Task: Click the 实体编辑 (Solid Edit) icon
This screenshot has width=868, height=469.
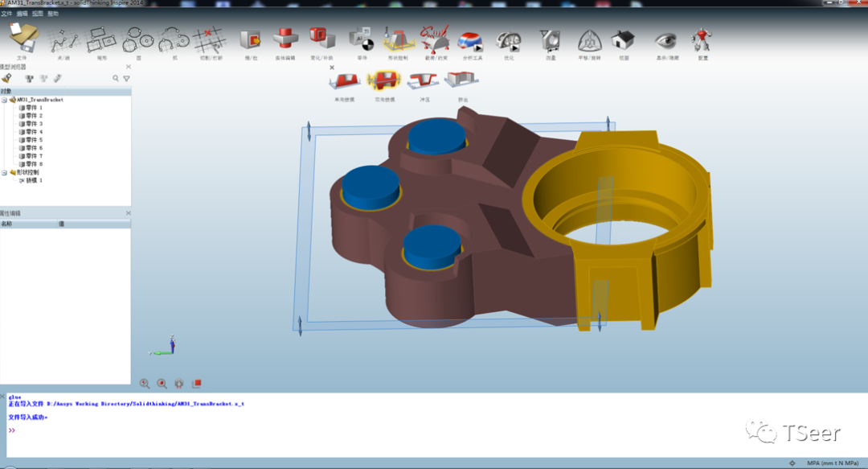Action: [x=285, y=39]
